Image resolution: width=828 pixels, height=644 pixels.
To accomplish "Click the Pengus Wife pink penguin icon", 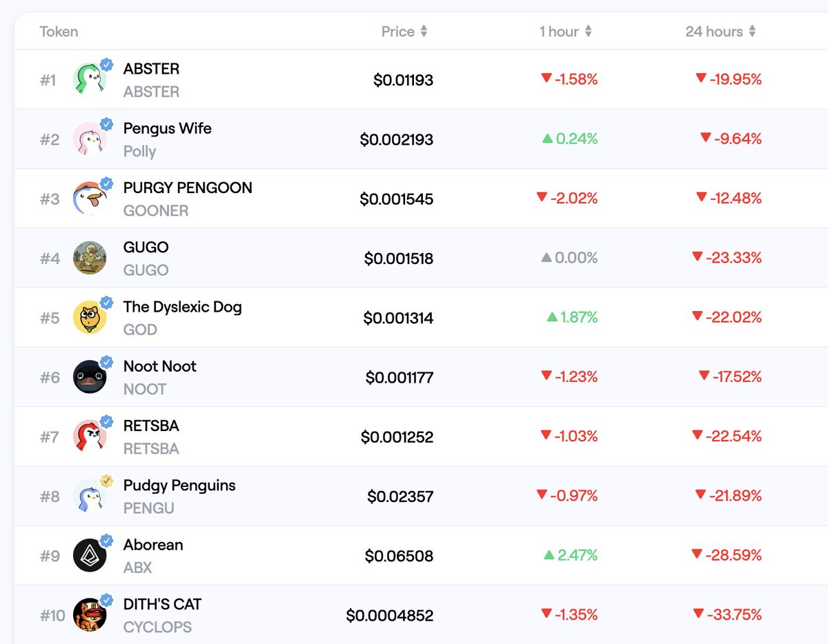I will (90, 139).
